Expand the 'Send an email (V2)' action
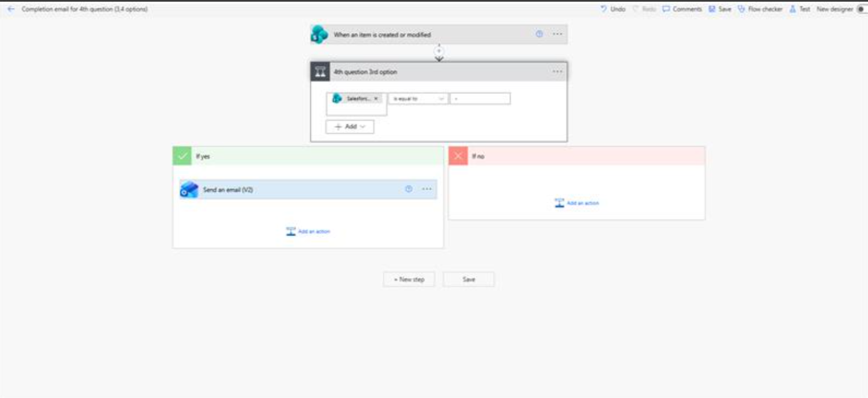868x398 pixels. pos(308,190)
